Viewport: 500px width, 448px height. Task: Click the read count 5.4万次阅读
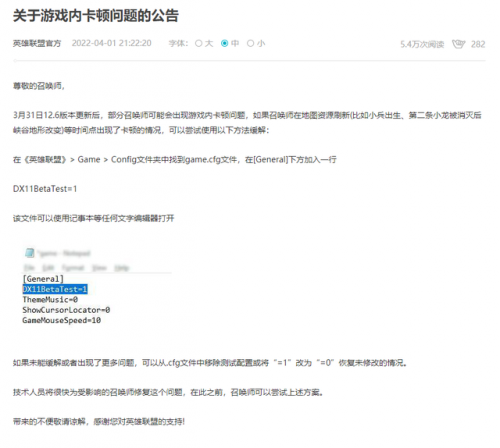(x=422, y=44)
